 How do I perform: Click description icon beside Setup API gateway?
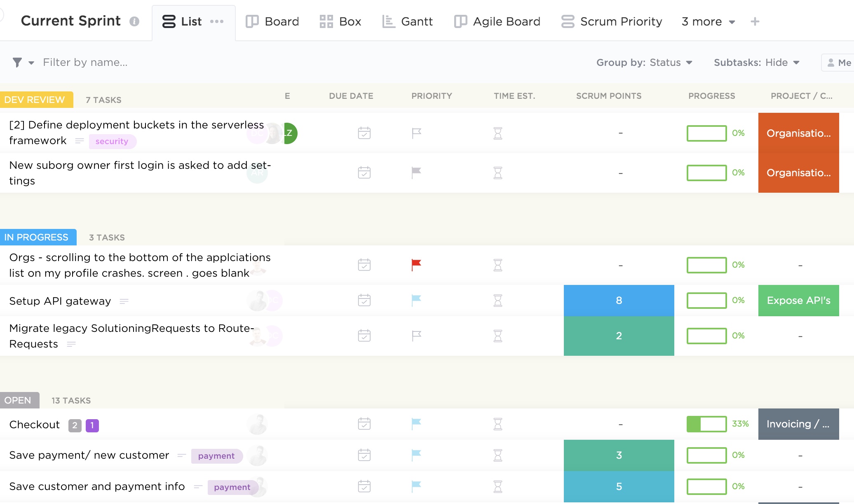coord(124,301)
